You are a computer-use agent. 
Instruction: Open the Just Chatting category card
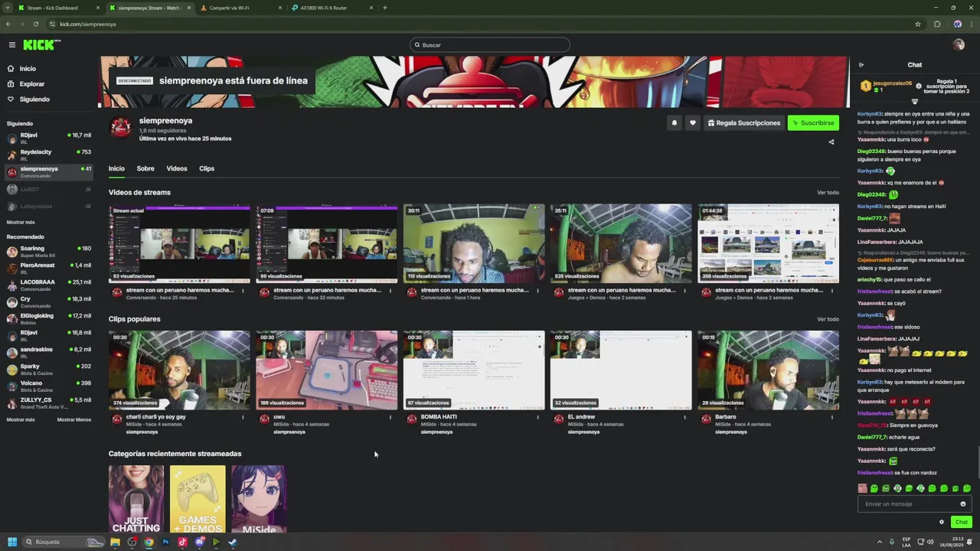pyautogui.click(x=136, y=499)
